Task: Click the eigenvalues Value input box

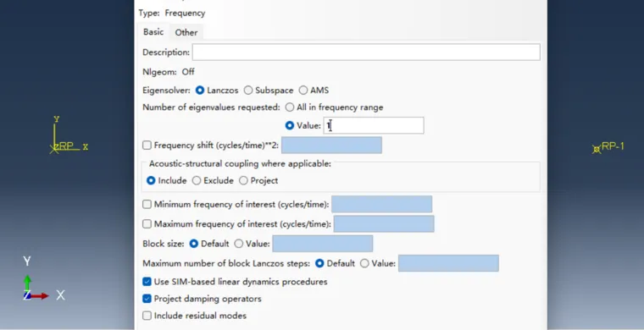Action: pyautogui.click(x=374, y=125)
